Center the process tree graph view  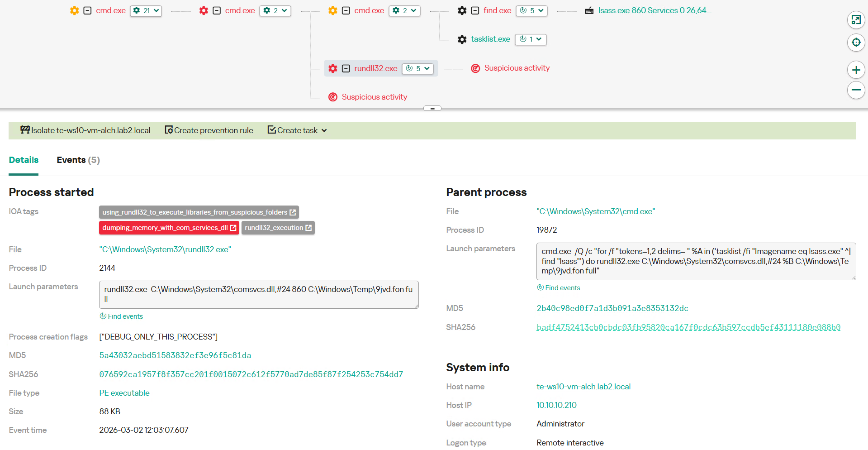tap(856, 43)
